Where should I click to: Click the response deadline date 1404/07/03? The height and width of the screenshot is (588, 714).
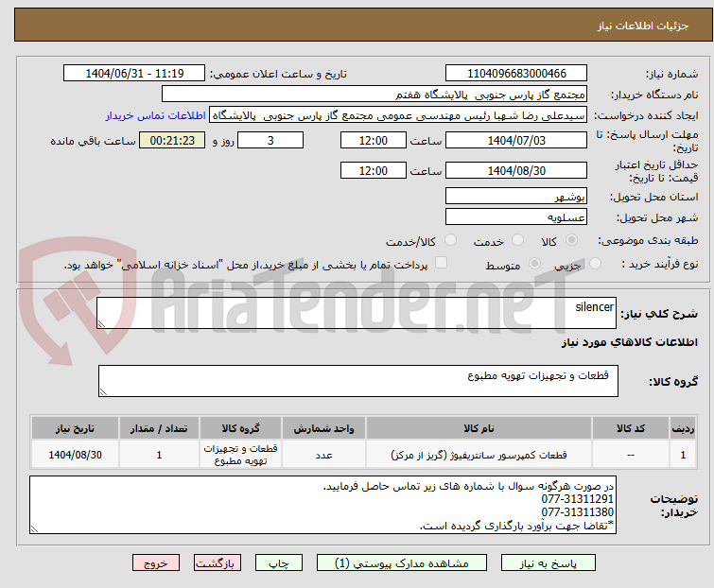[x=516, y=140]
